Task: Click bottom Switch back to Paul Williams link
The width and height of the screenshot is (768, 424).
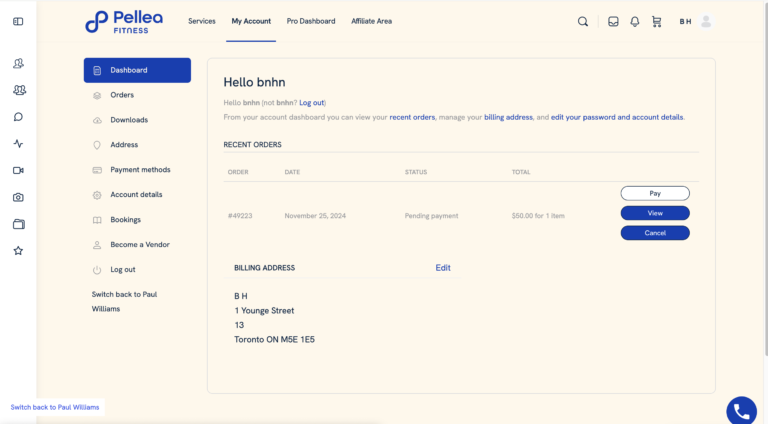Action: 55,407
